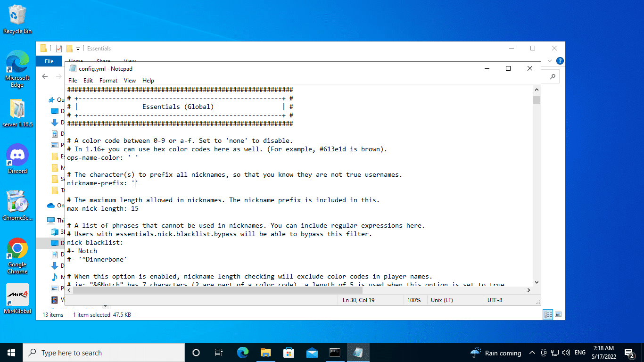
Task: Click the 100% zoom status entry
Action: click(414, 300)
